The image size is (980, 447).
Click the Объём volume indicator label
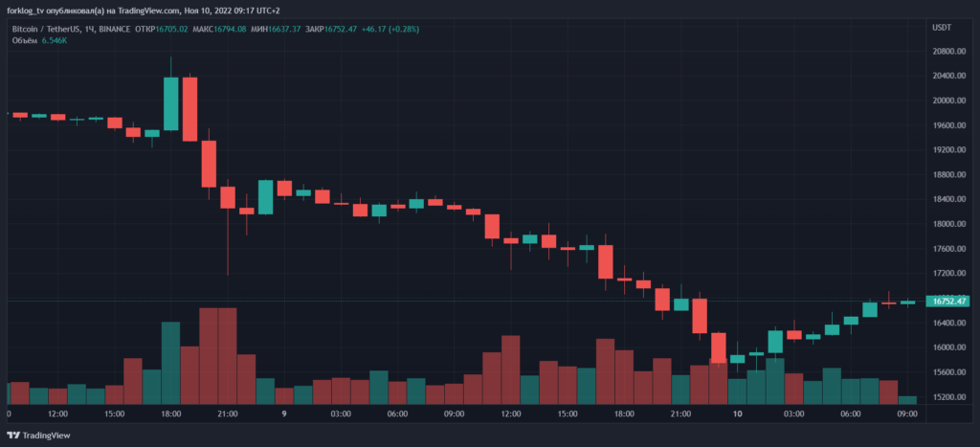[25, 40]
